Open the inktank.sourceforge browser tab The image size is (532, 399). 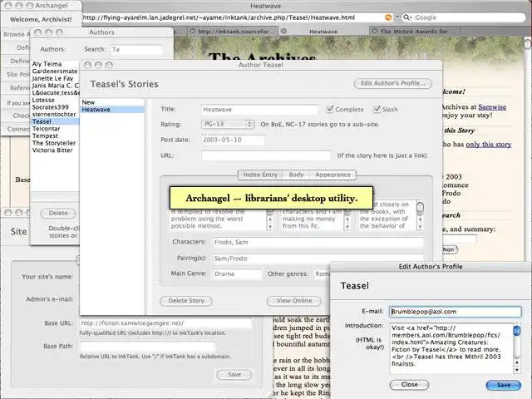pyautogui.click(x=233, y=32)
